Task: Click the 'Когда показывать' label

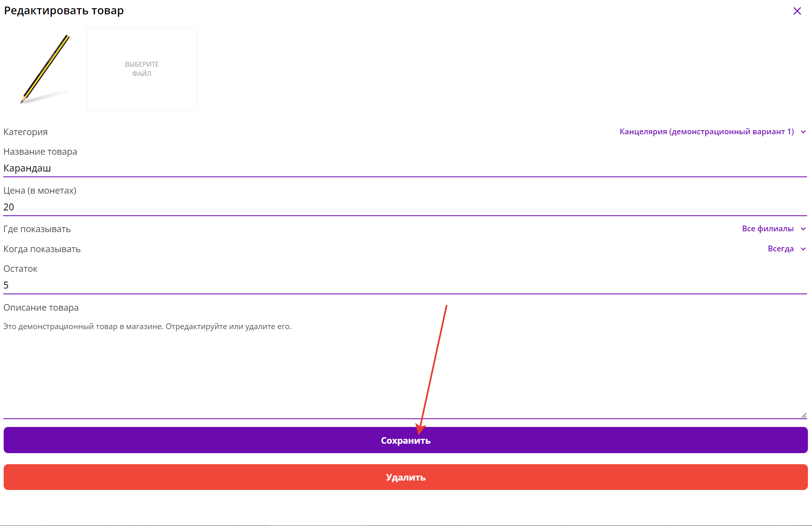Action: [x=42, y=249]
